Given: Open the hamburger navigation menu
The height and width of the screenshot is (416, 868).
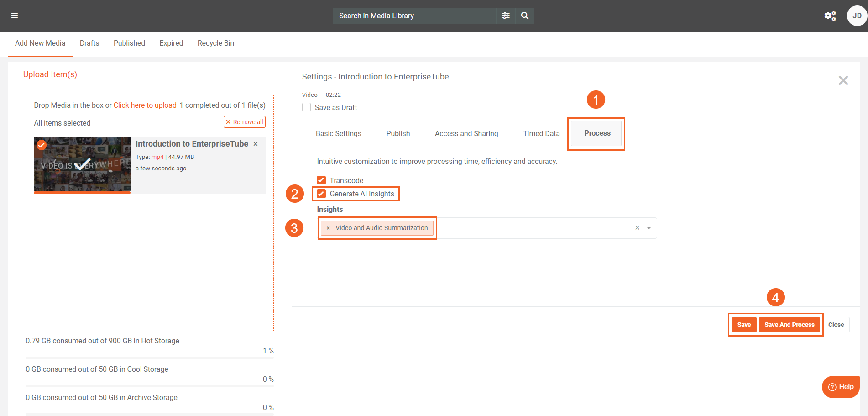Looking at the screenshot, I should click(x=15, y=16).
